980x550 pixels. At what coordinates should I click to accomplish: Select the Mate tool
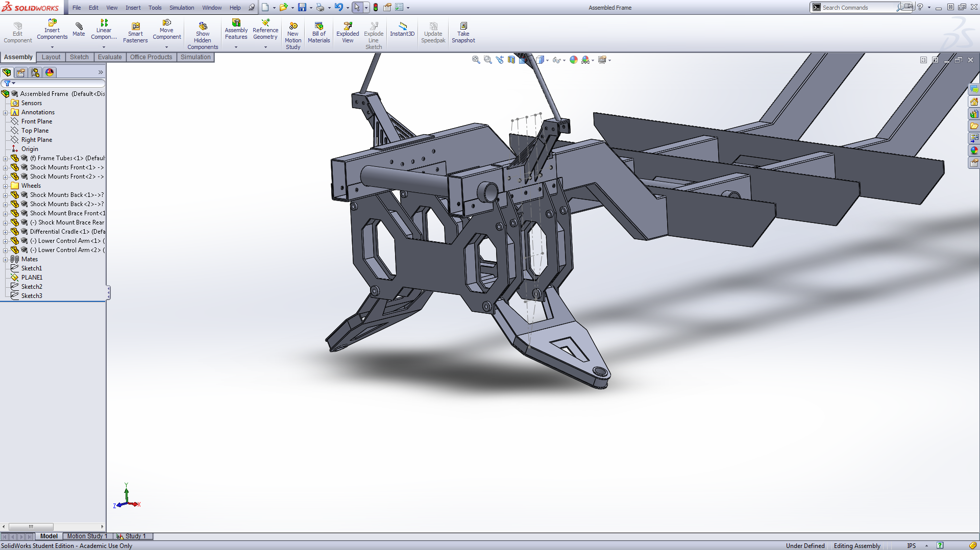tap(79, 29)
